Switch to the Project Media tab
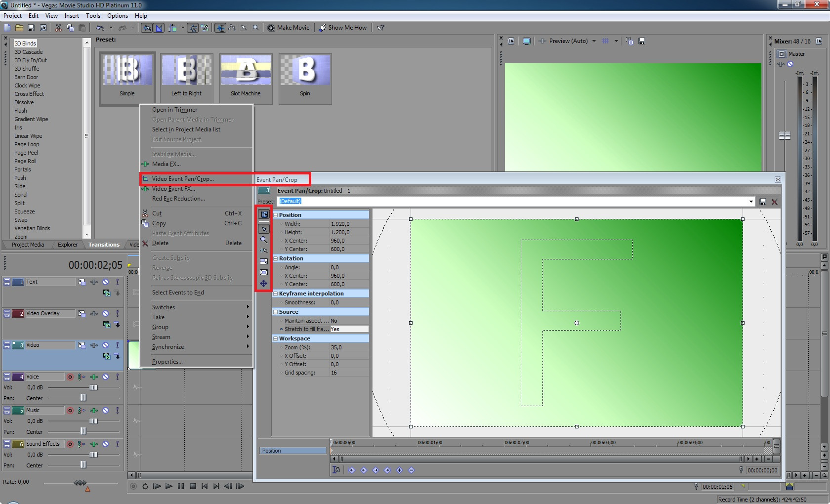Screen dimensions: 830x504 coord(28,245)
